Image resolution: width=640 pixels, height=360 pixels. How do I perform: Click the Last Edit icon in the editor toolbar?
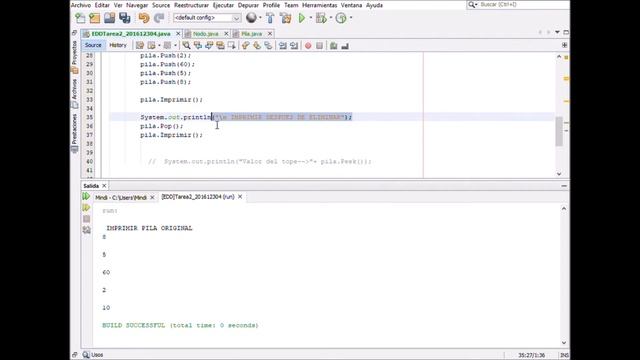[140, 46]
